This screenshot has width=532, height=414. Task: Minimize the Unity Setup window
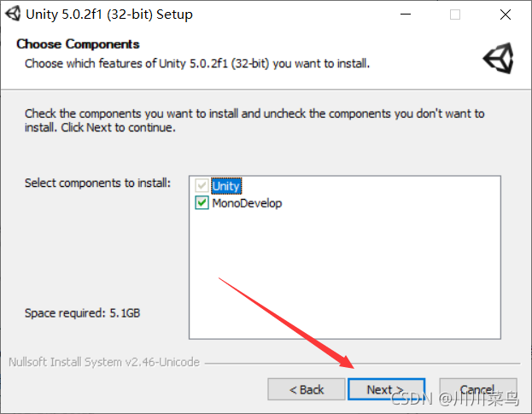(x=406, y=15)
